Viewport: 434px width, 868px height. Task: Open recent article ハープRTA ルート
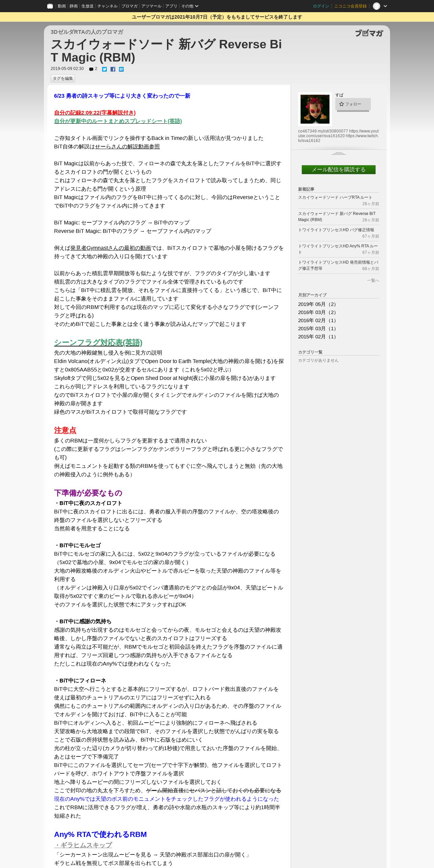coord(335,197)
